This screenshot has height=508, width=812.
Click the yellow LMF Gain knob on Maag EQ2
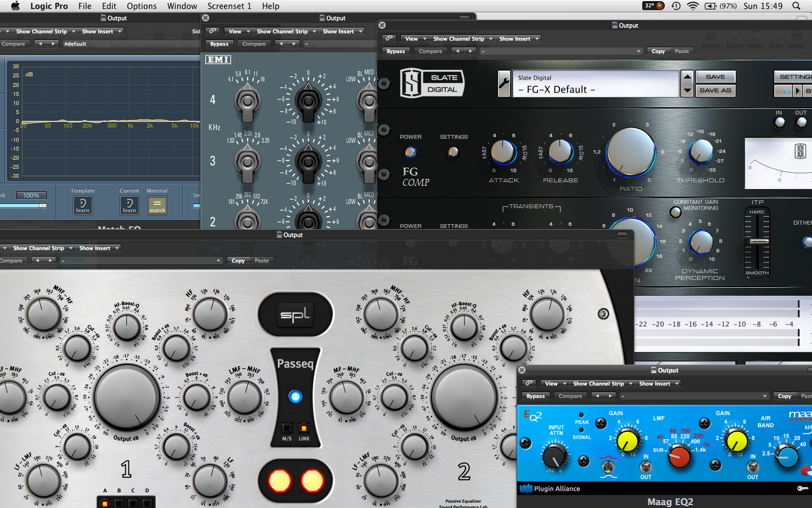tap(628, 441)
